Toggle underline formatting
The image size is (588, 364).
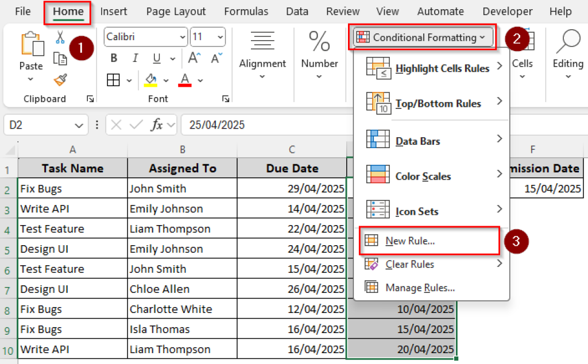pos(156,57)
